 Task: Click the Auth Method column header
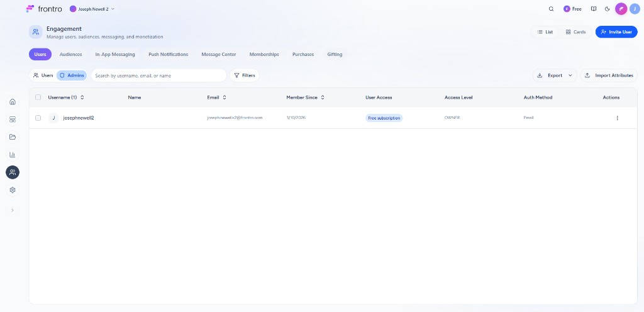[x=538, y=97]
